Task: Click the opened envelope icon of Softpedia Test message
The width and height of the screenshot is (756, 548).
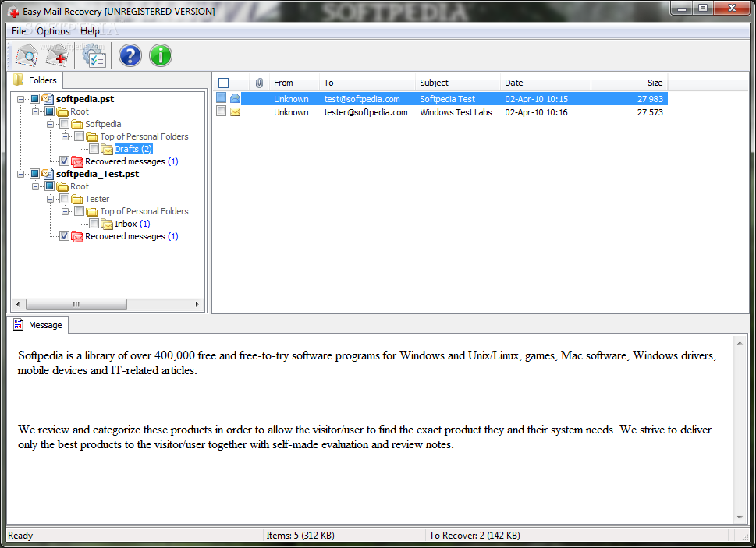Action: (x=236, y=99)
